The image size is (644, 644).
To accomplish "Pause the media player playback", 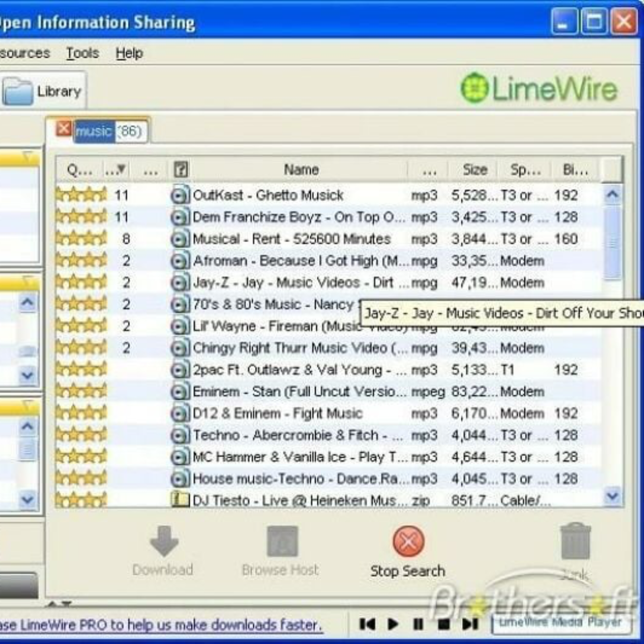I will (419, 624).
